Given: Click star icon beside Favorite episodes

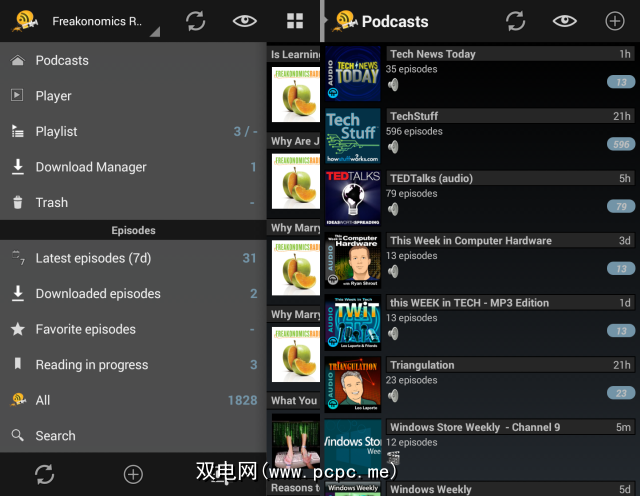Looking at the screenshot, I should 18,329.
